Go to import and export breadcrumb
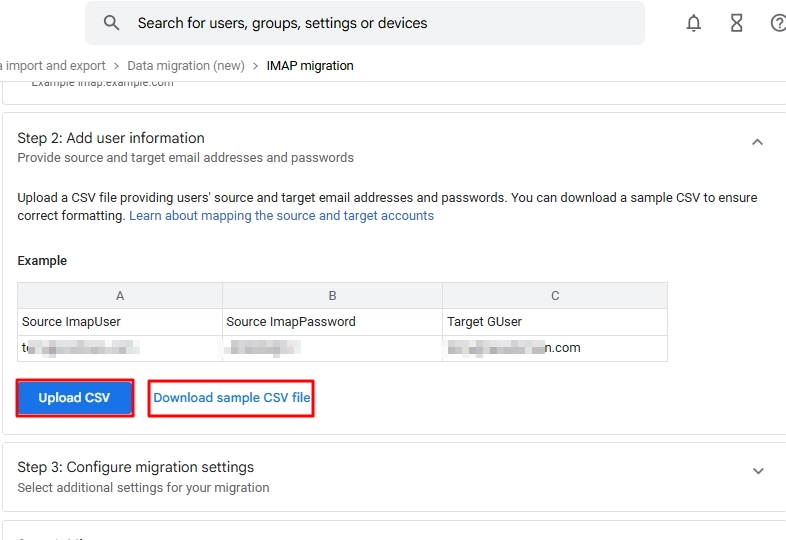 53,66
